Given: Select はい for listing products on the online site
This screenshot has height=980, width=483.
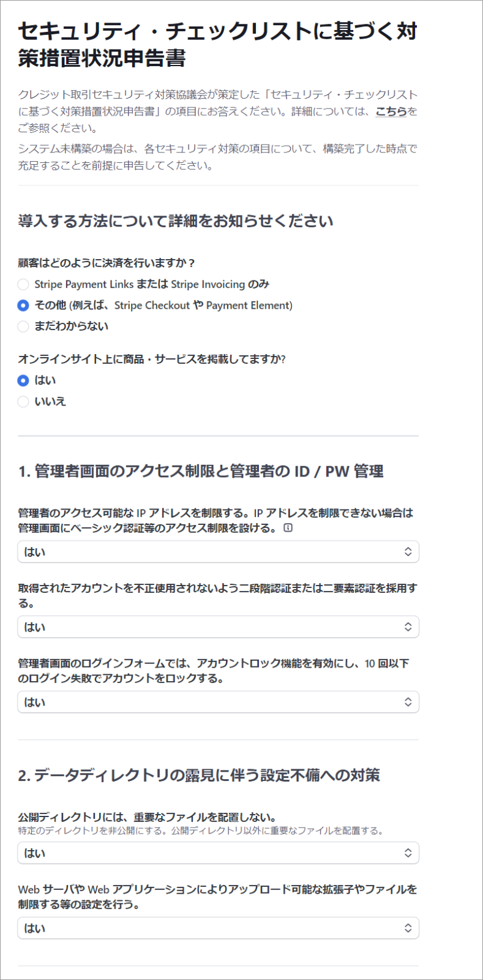Looking at the screenshot, I should coord(23,380).
